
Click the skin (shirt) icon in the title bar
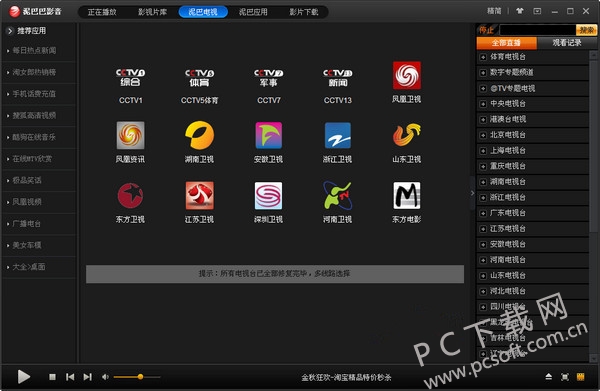pos(520,11)
